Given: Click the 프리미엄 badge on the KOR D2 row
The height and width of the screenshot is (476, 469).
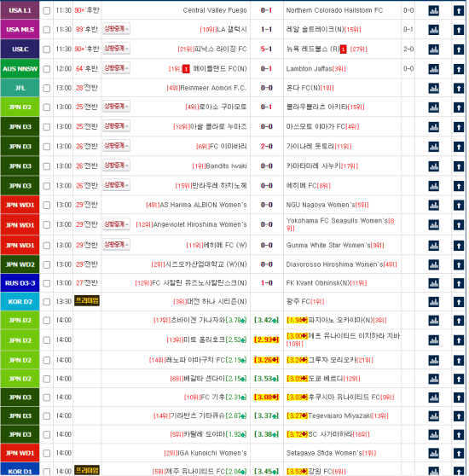Looking at the screenshot, I should 87,301.
